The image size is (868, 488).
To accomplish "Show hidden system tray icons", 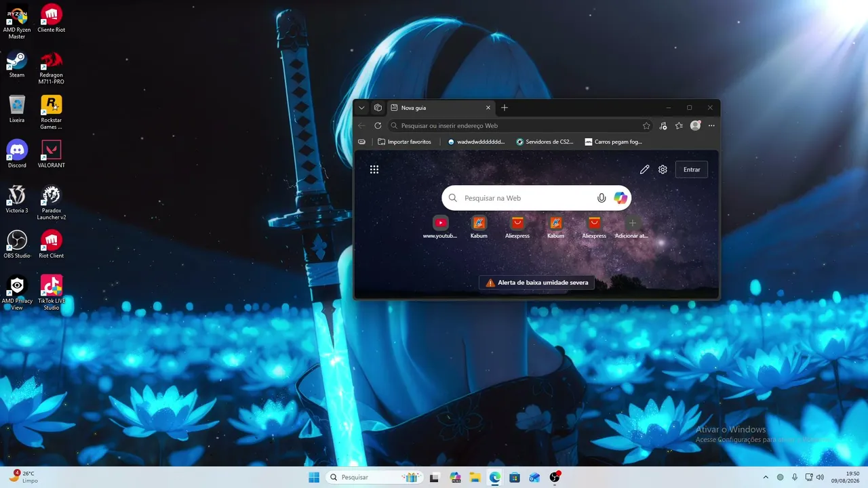I will point(766,477).
